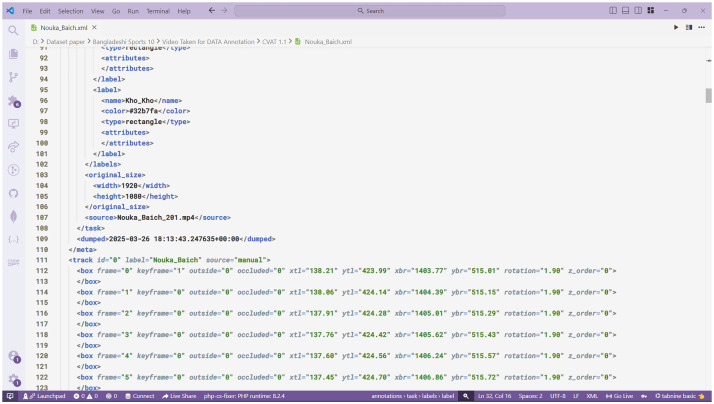Open the Explorer files view
The height and width of the screenshot is (404, 714).
[x=13, y=54]
